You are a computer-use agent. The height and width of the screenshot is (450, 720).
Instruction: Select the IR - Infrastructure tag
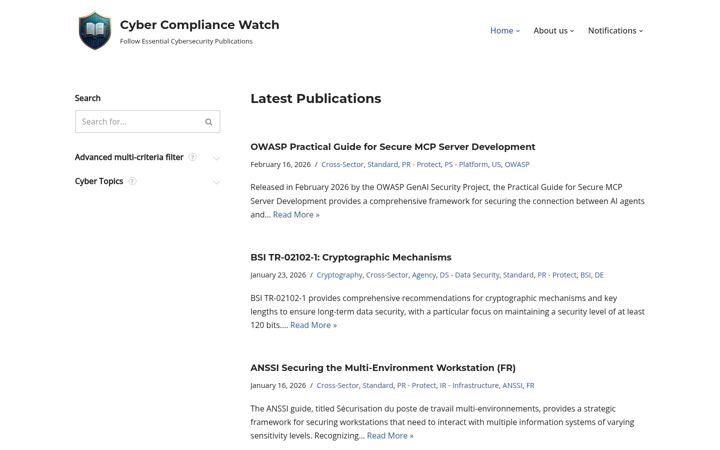(x=469, y=386)
